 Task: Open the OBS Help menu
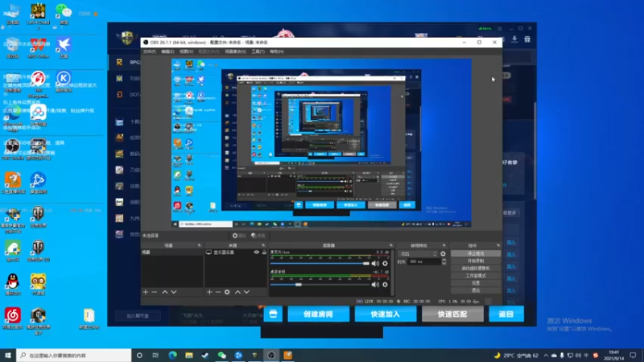pos(277,51)
